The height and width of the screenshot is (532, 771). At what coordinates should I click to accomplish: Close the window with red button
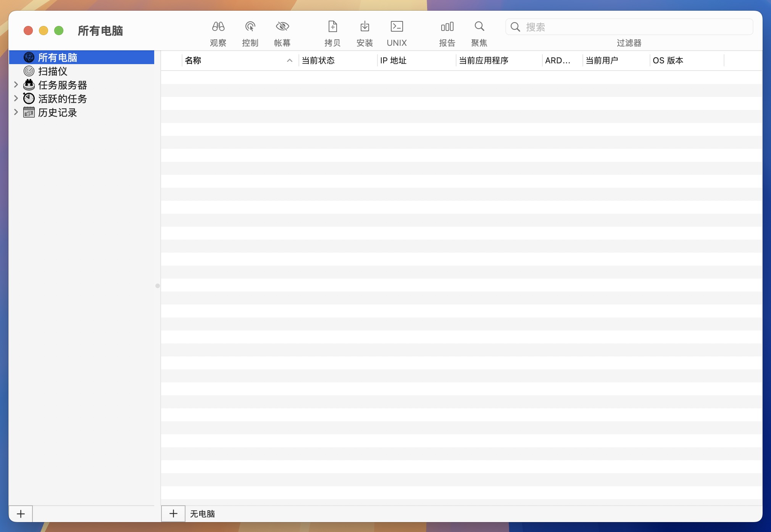28,31
